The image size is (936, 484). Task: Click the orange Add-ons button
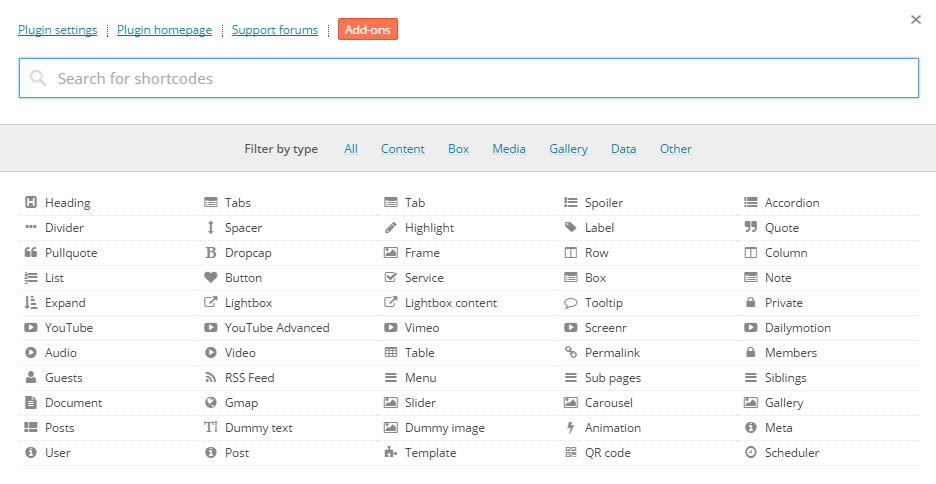(x=368, y=29)
